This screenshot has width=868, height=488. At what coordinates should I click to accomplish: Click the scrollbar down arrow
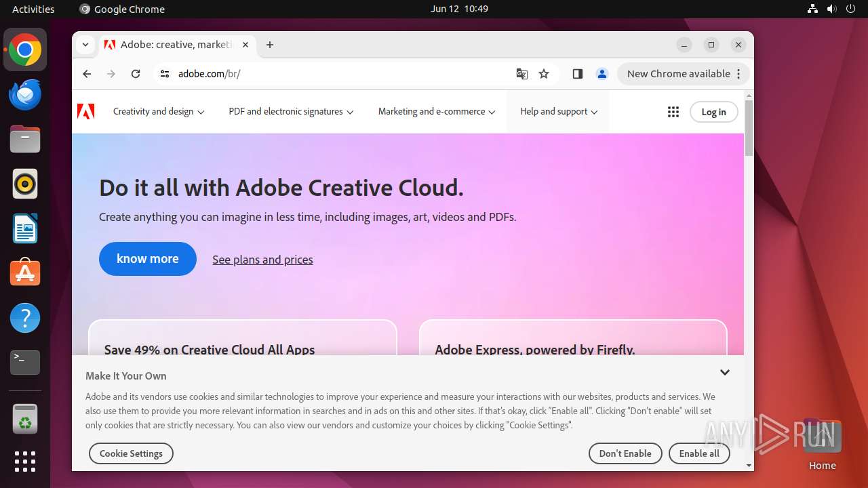[749, 466]
